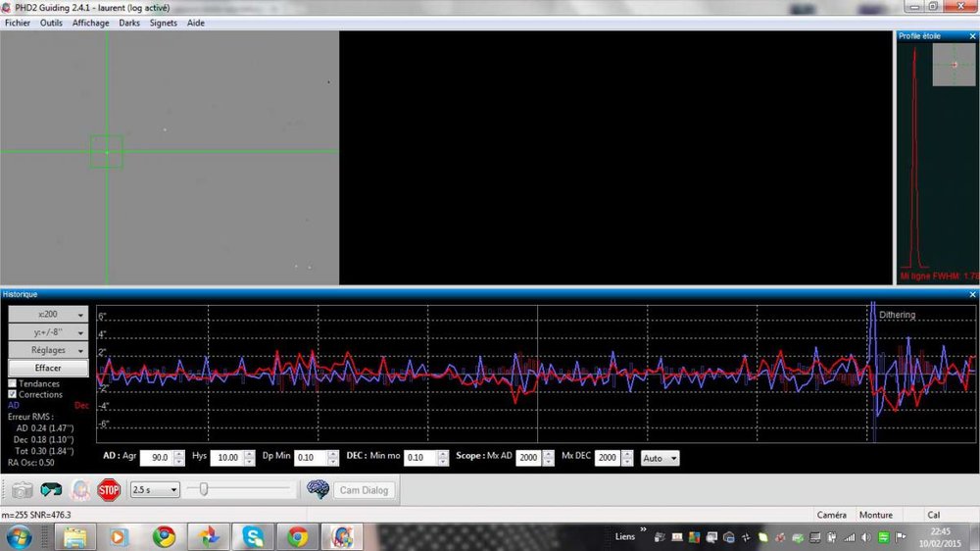This screenshot has width=980, height=551.
Task: Open the Affichage menu
Action: click(x=90, y=24)
